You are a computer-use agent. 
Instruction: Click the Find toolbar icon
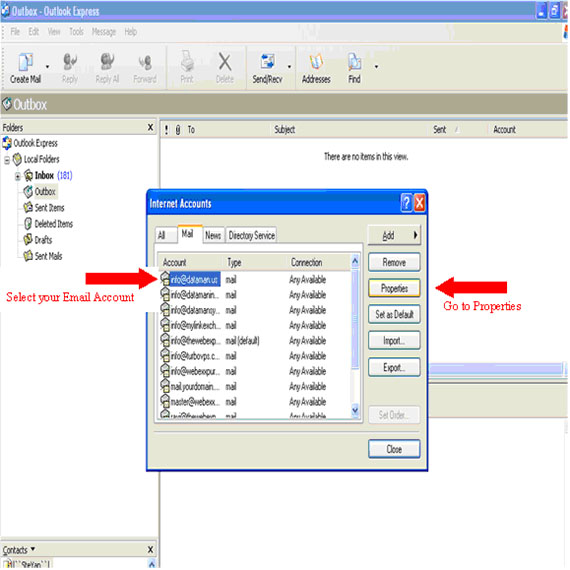pyautogui.click(x=354, y=62)
